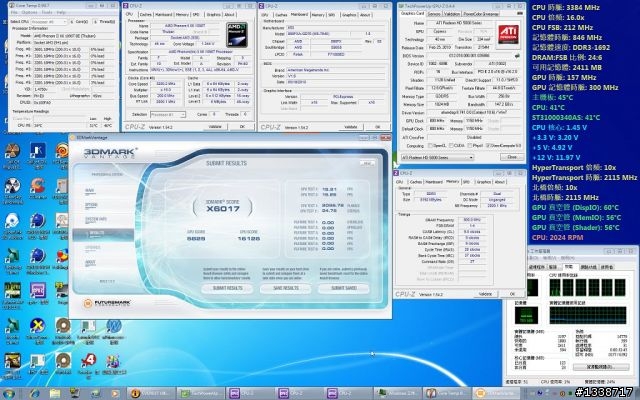
Task: Click the GPU-Z screenshot camera icon
Action: 520,14
